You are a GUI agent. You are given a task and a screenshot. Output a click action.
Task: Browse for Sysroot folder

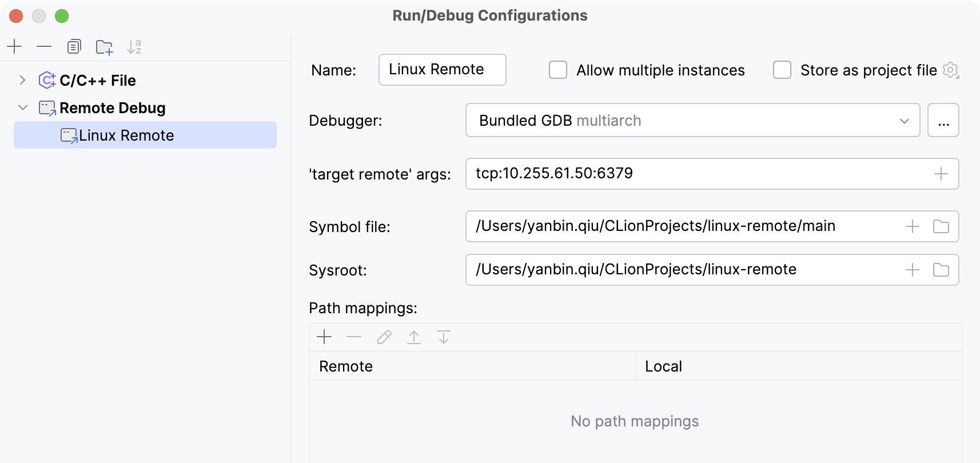click(941, 270)
